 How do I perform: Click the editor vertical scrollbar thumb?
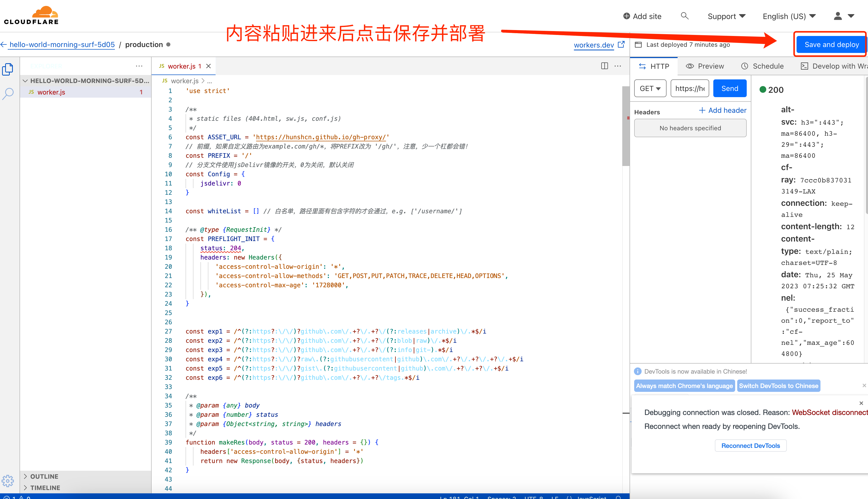pyautogui.click(x=626, y=126)
